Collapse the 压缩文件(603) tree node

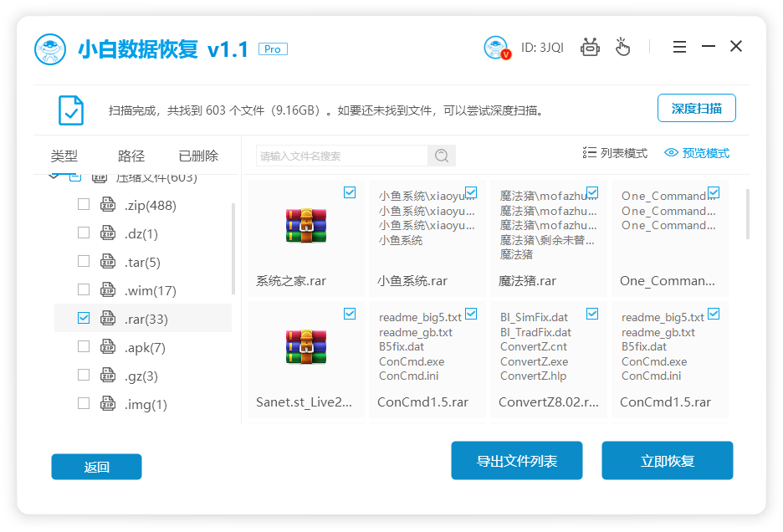click(x=54, y=176)
